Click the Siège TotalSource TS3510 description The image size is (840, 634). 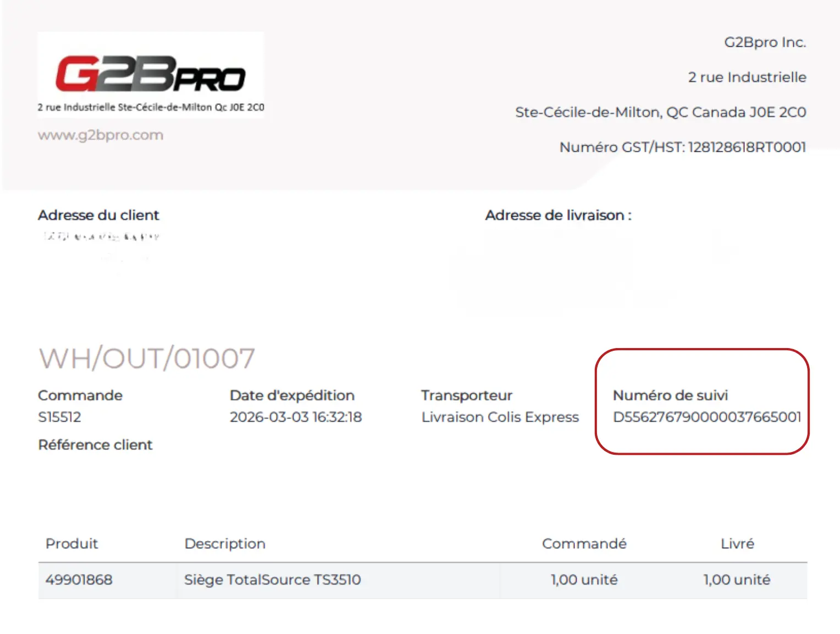273,580
